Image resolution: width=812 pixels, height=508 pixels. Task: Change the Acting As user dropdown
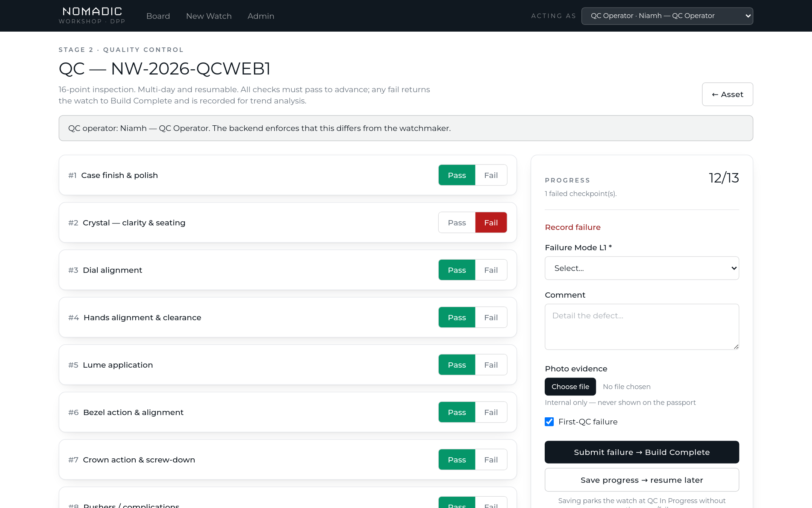click(x=667, y=16)
